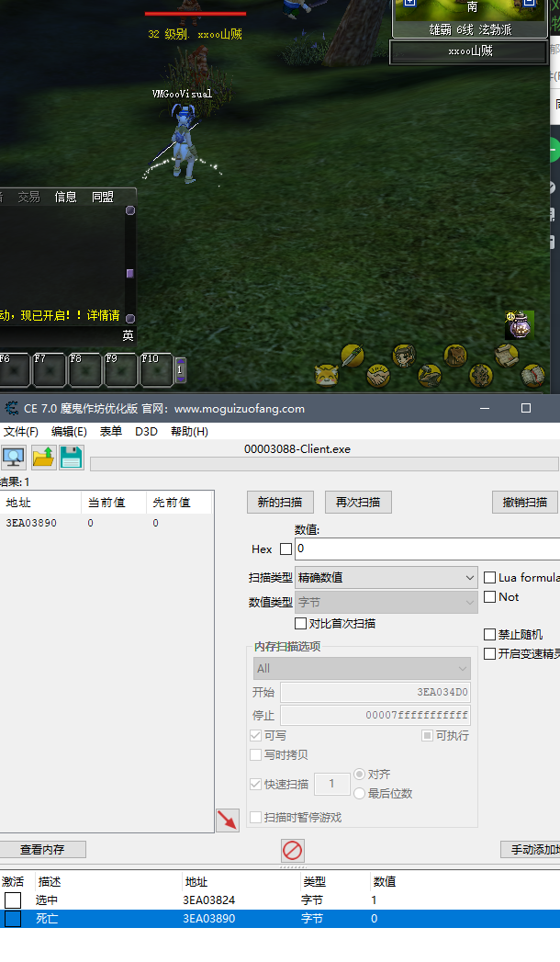This screenshot has height=962, width=560.
Task: Click the 手动添加 button
Action: [531, 849]
